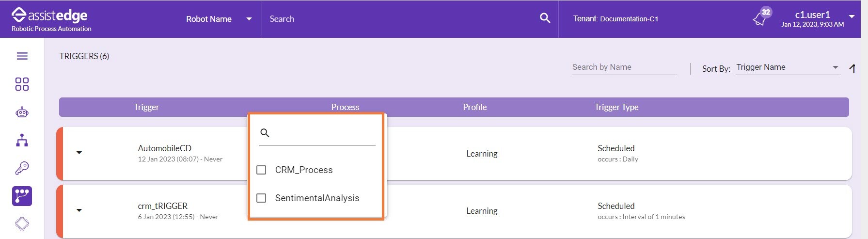Click the Search by Name field

coord(624,67)
